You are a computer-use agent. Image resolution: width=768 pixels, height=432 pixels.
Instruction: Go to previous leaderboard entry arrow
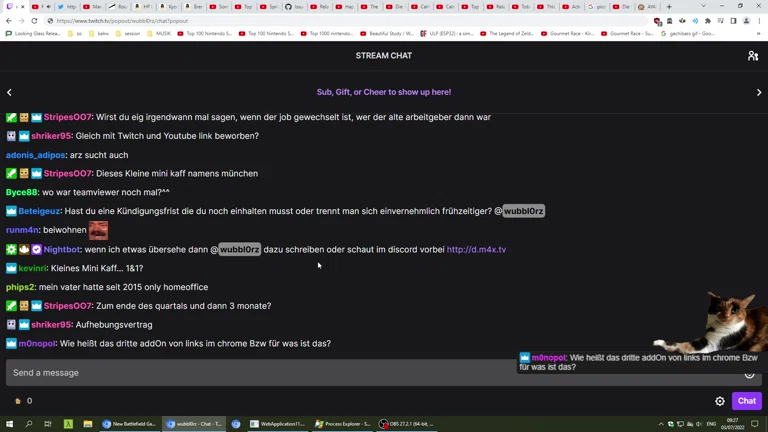(9, 92)
